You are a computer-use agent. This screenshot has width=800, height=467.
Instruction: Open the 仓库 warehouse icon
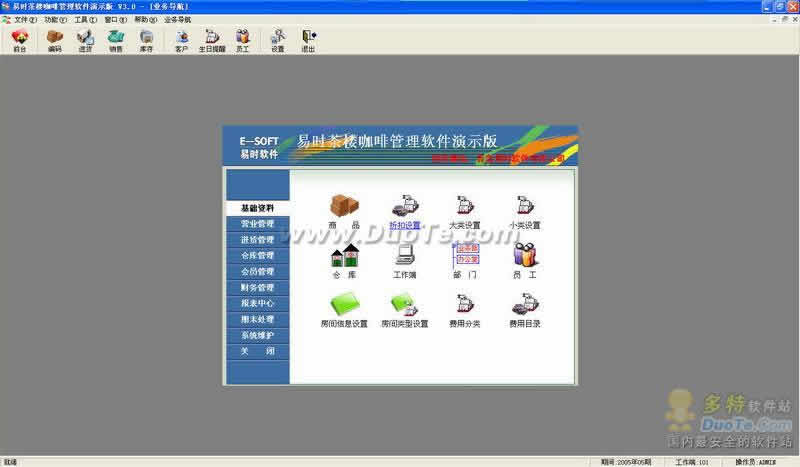(x=344, y=256)
